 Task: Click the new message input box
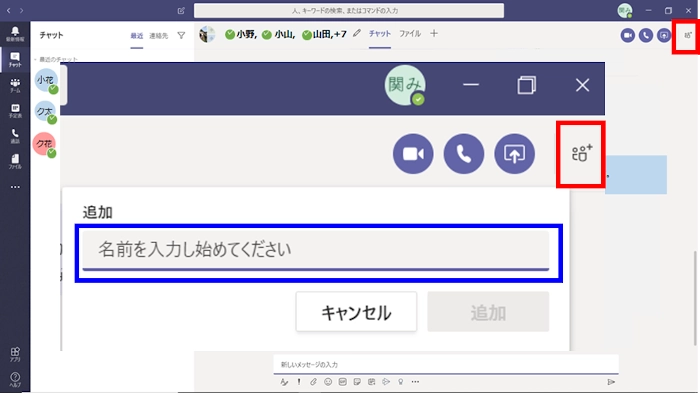pos(446,364)
